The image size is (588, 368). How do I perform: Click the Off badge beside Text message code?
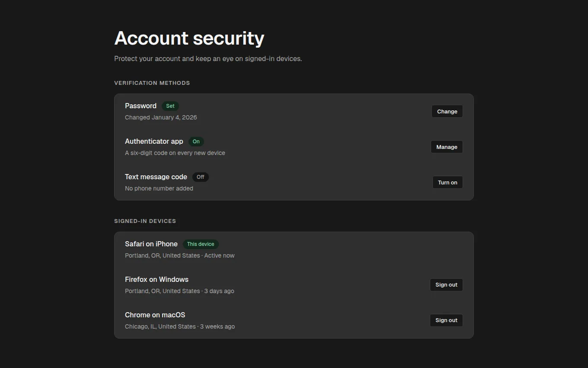click(201, 177)
